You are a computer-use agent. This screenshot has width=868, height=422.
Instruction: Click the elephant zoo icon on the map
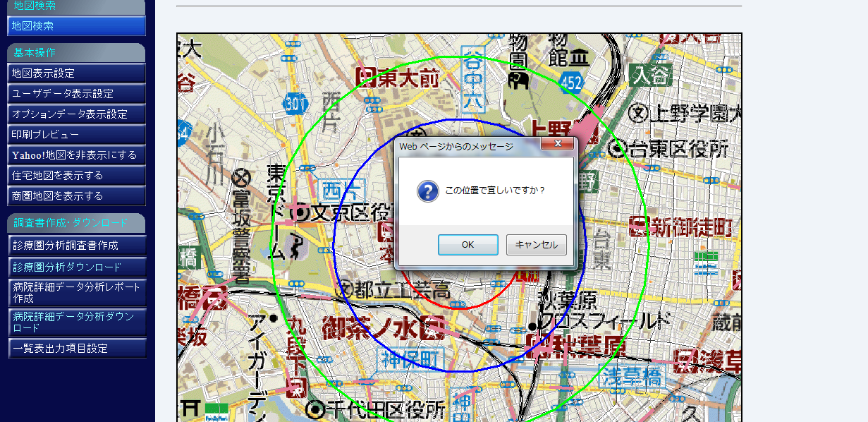518,80
